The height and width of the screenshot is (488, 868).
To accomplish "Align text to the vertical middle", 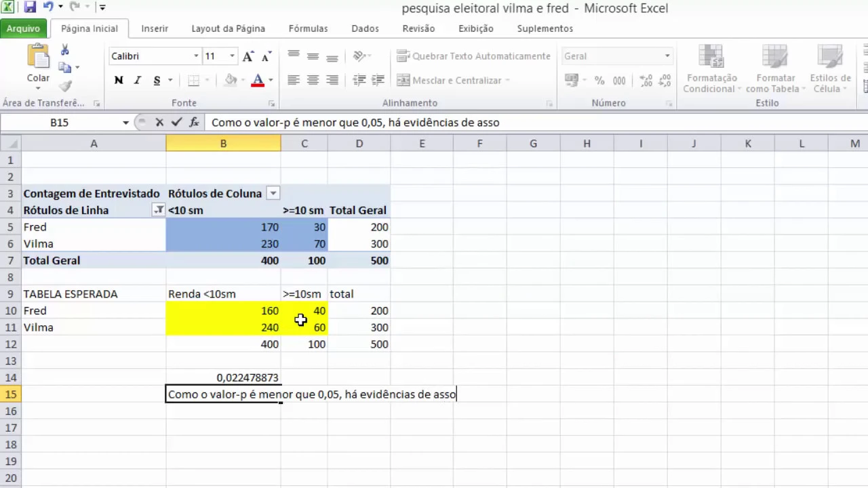I will (x=313, y=56).
